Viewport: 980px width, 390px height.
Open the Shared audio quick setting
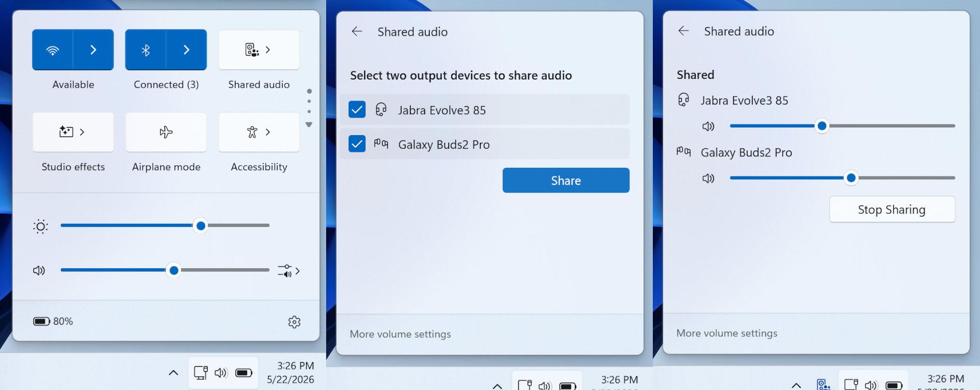(x=259, y=49)
